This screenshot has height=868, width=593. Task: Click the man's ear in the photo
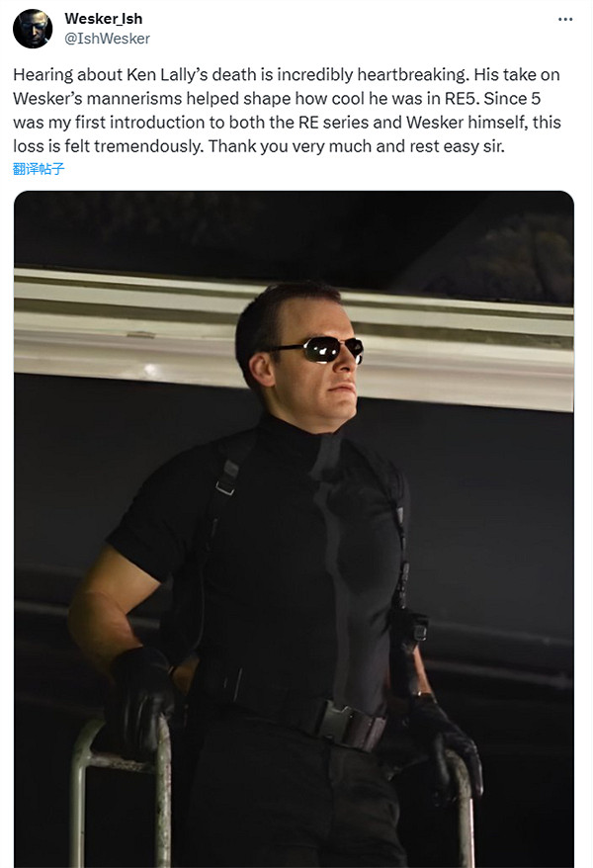coord(262,369)
